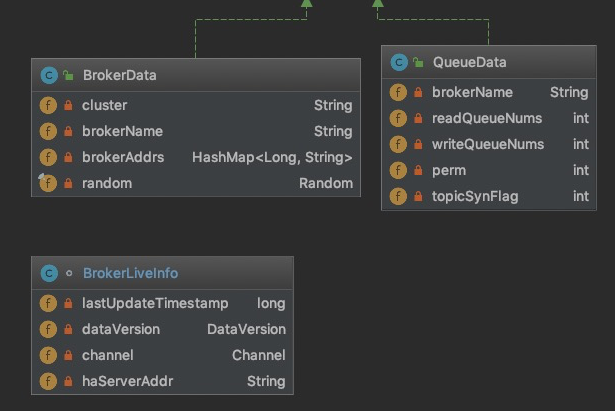
Task: Click the public visibility icon of QueueData
Action: [x=418, y=62]
